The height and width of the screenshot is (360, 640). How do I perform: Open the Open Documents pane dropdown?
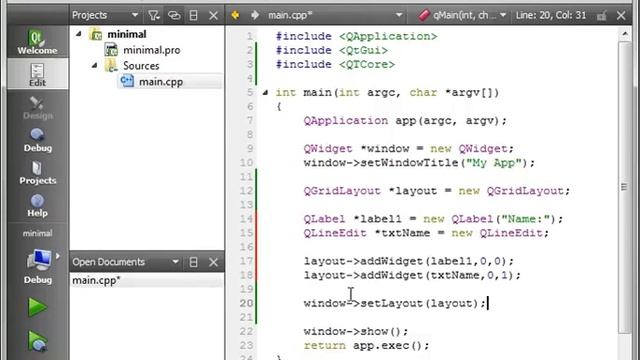[175, 262]
